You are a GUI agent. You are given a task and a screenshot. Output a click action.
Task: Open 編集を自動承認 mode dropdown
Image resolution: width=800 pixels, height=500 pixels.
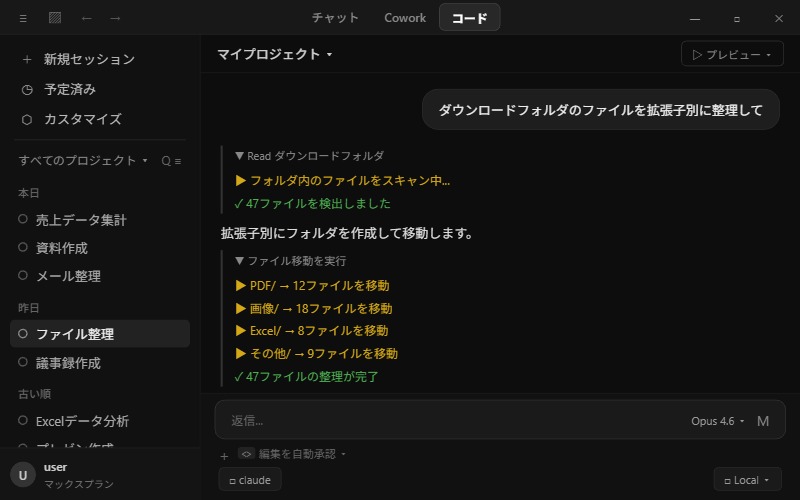(302, 454)
